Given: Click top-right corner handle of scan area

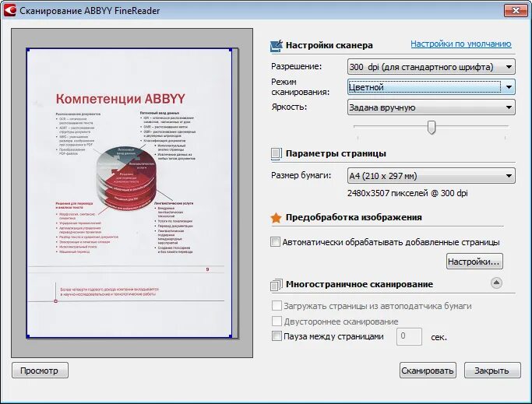Looking at the screenshot, I should point(231,50).
